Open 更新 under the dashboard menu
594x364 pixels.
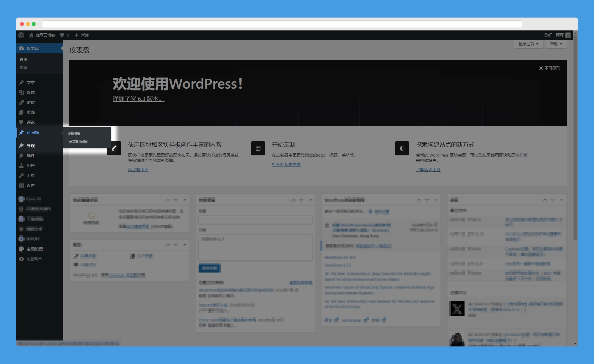click(23, 68)
